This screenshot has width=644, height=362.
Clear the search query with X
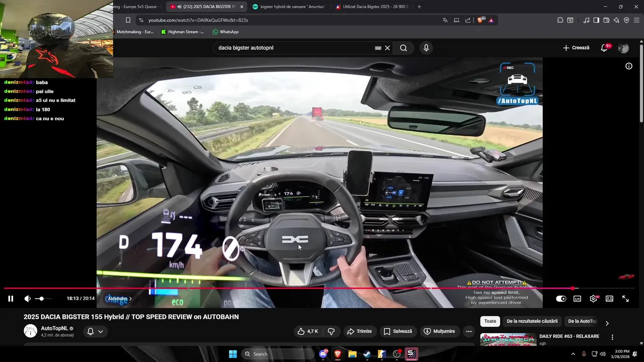point(387,48)
